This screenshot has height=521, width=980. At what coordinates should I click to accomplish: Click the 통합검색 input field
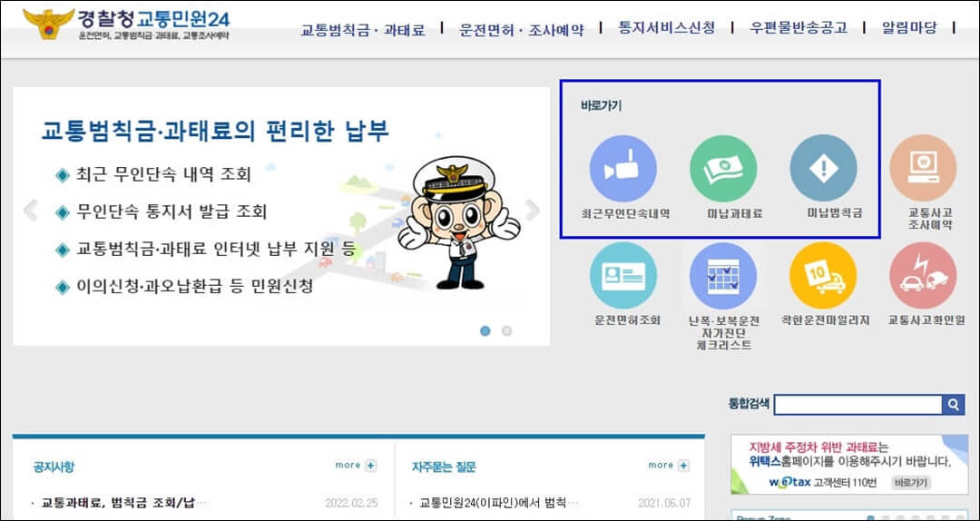click(857, 406)
